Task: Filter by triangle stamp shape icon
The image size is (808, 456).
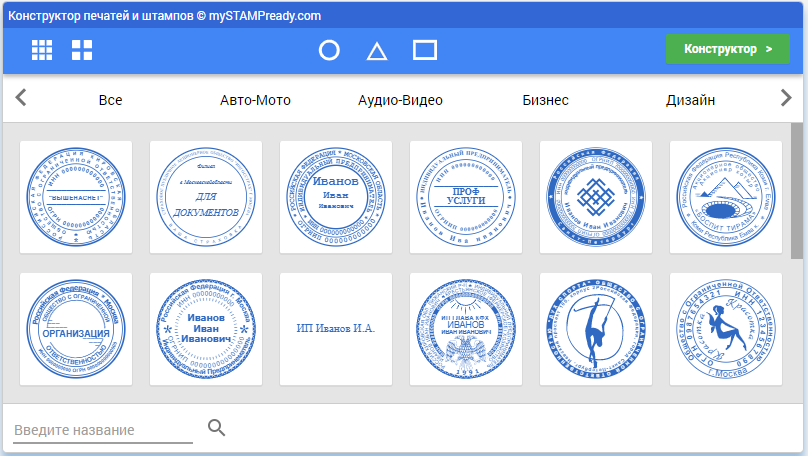Action: [377, 52]
